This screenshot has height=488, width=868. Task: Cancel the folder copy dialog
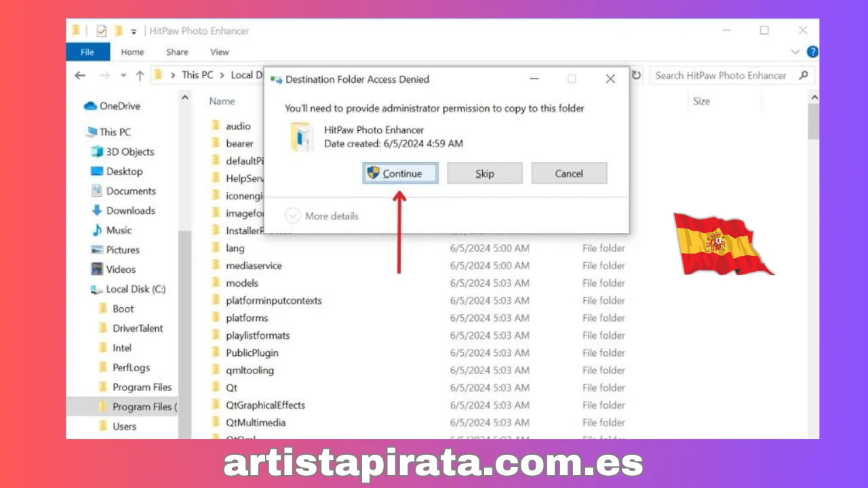(569, 174)
